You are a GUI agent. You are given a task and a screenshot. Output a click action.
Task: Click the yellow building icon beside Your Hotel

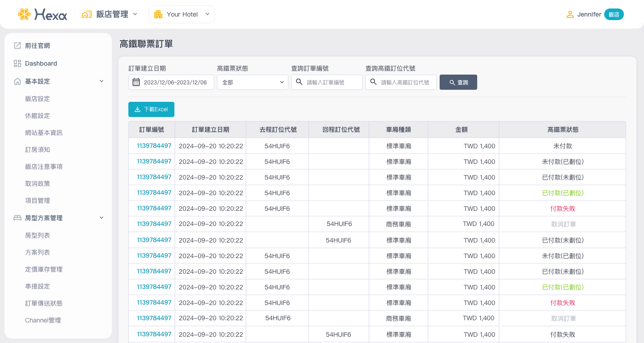tap(158, 14)
